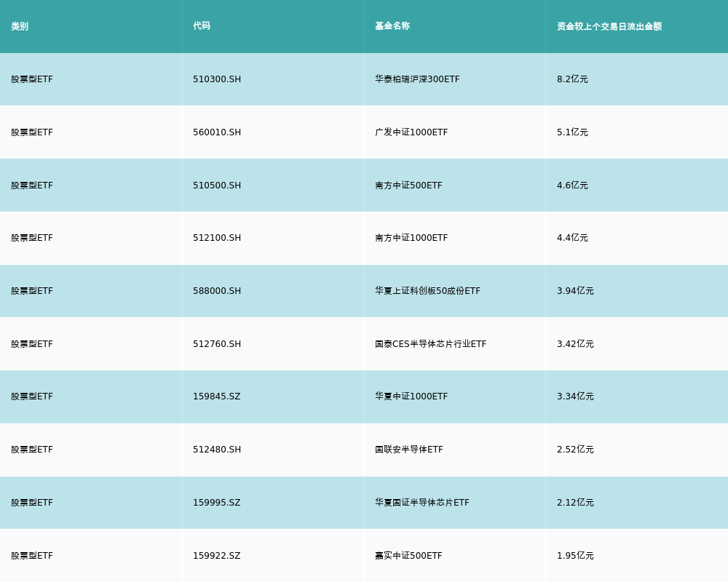Click the 4.4亿元 outflow value
The width and height of the screenshot is (728, 582).
pyautogui.click(x=572, y=238)
